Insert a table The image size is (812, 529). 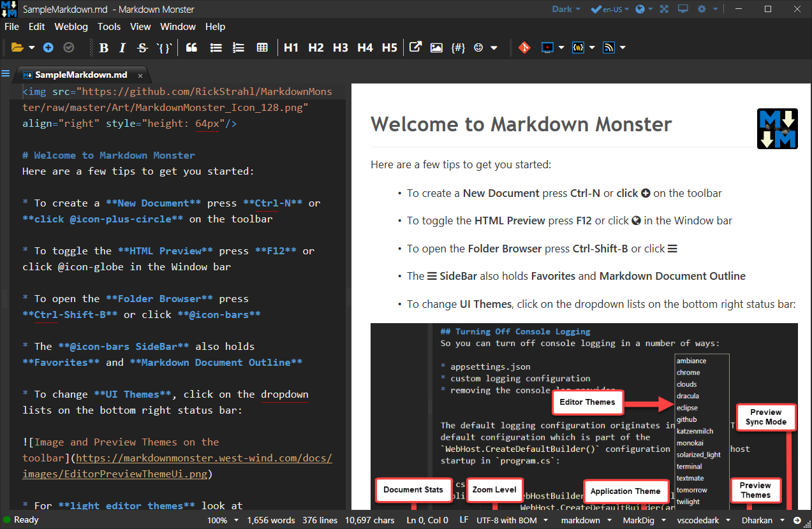point(262,47)
